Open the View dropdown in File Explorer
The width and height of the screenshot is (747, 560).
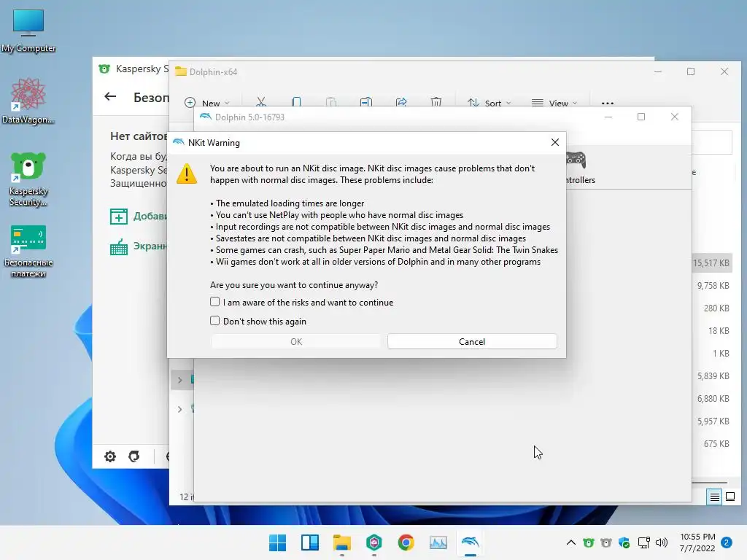coord(554,103)
